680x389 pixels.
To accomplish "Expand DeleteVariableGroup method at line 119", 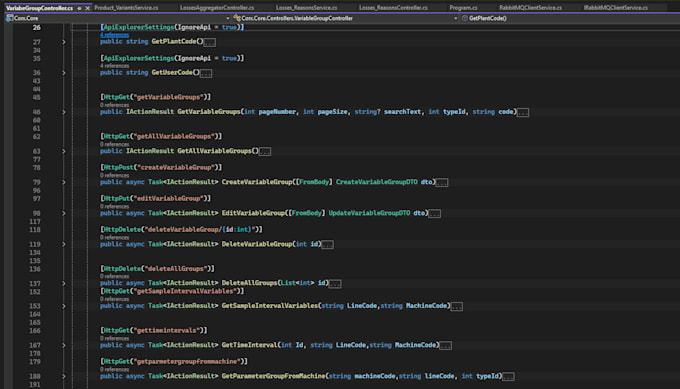I will point(64,245).
